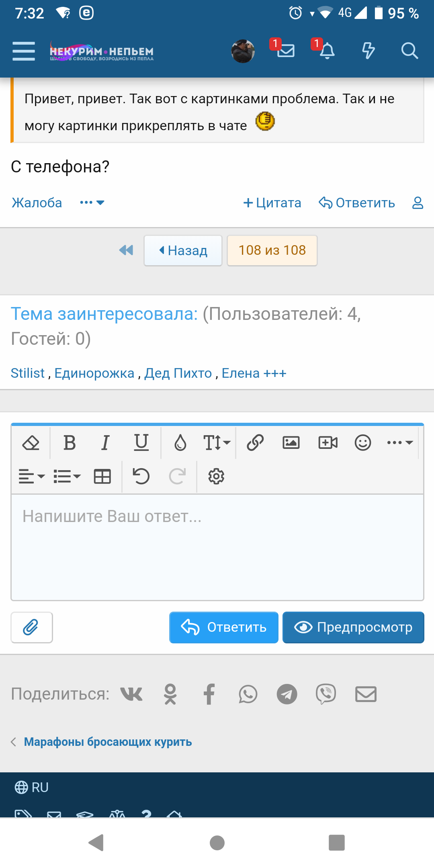Share thread via Telegram
Screen dimensions: 434x868
pos(287,694)
